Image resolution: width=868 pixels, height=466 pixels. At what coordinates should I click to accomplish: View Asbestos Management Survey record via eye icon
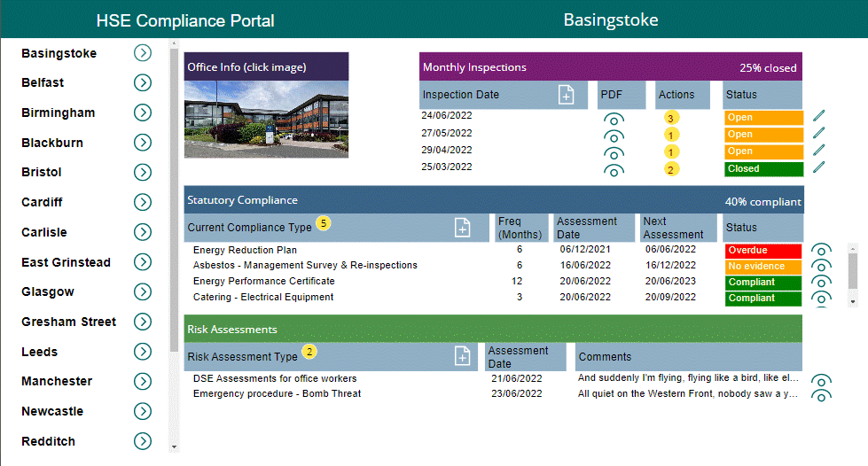pyautogui.click(x=821, y=266)
